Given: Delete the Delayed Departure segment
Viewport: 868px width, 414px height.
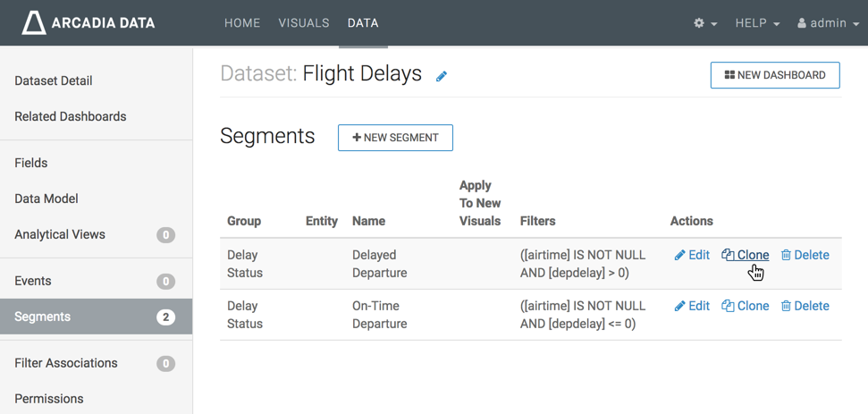Looking at the screenshot, I should (805, 255).
